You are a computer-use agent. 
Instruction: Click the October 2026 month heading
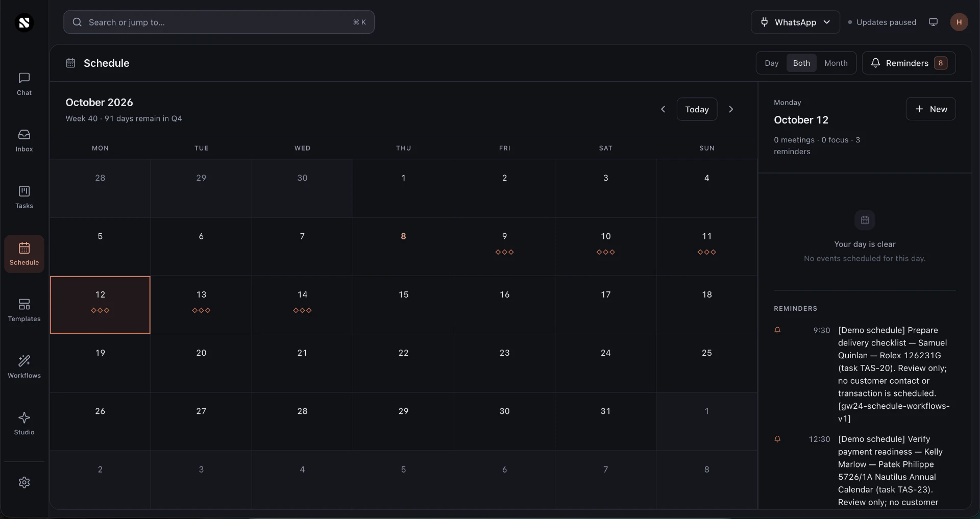[x=99, y=102]
